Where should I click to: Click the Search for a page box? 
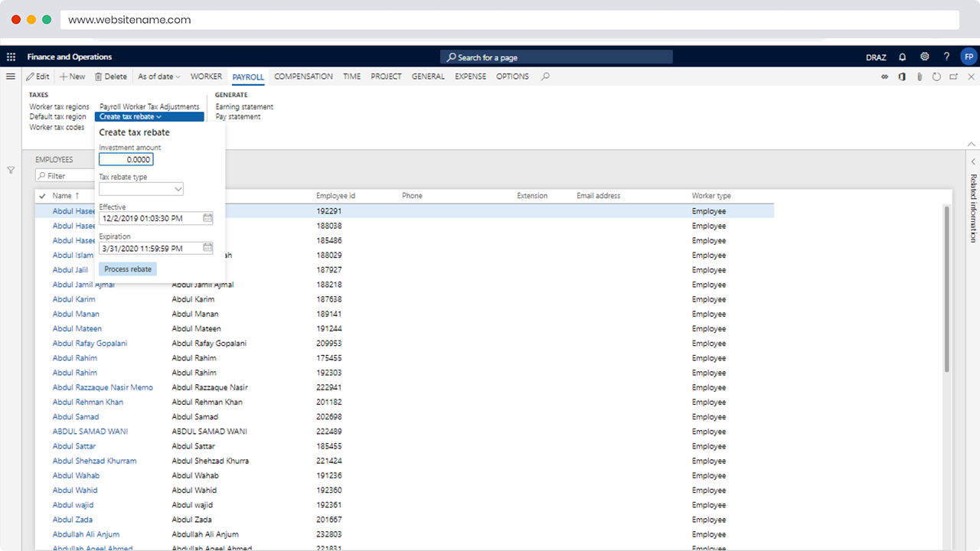[x=557, y=57]
